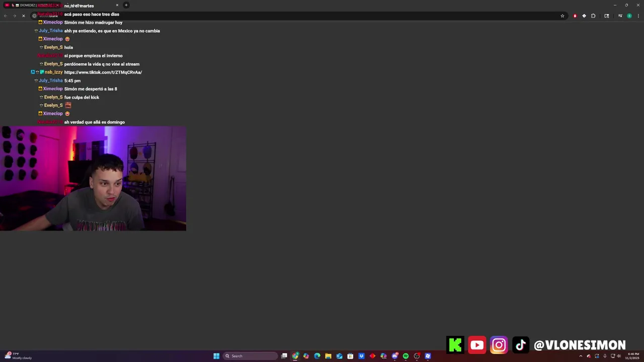Click the browser back arrow
The width and height of the screenshot is (644, 362).
click(x=6, y=16)
